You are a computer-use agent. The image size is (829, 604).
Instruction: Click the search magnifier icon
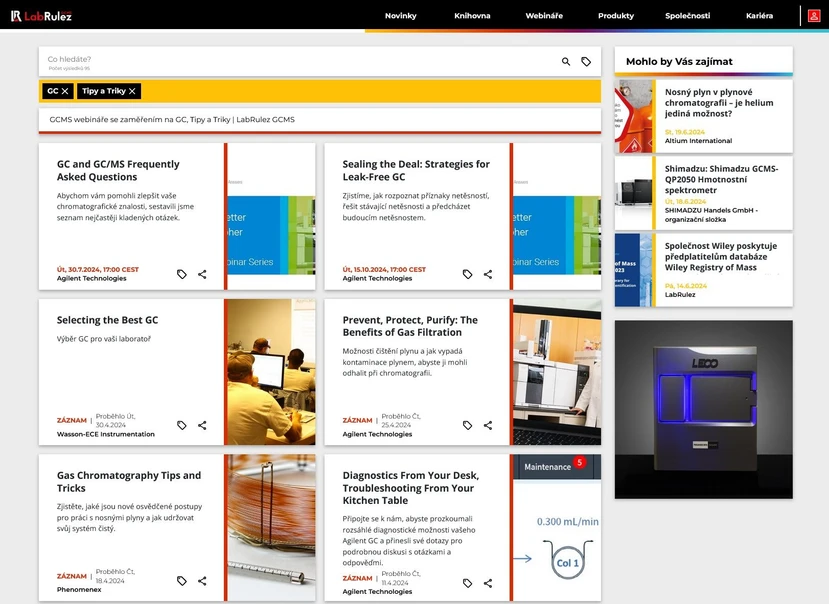[x=566, y=62]
